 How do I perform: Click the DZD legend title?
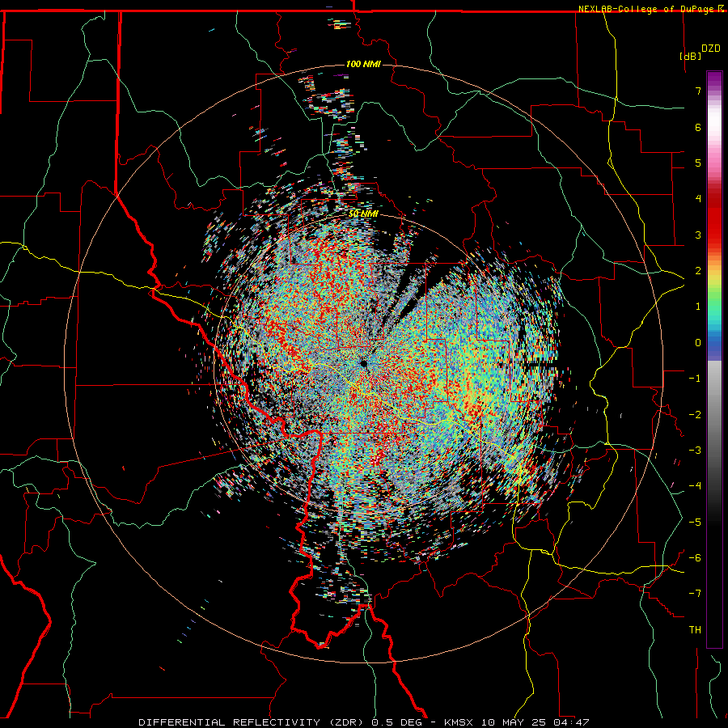pyautogui.click(x=711, y=49)
